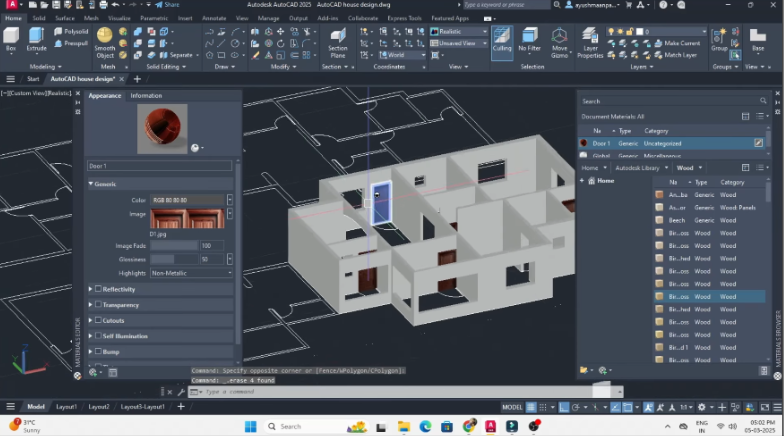Click the No Filter selection icon
The width and height of the screenshot is (784, 436).
(530, 40)
